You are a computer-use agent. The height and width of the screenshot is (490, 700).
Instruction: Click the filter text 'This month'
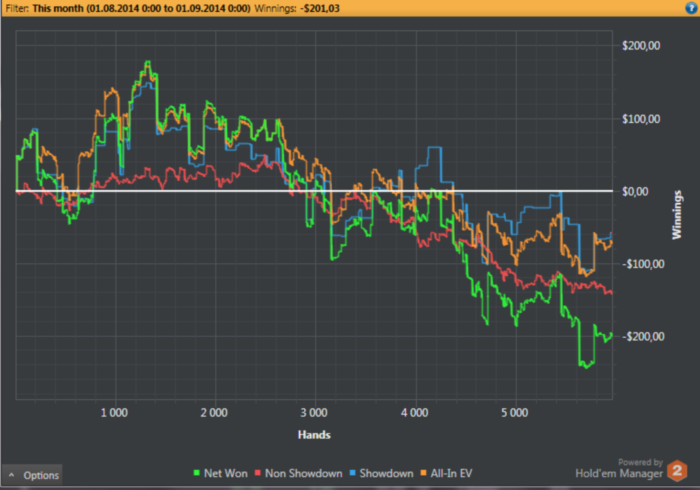(x=58, y=8)
